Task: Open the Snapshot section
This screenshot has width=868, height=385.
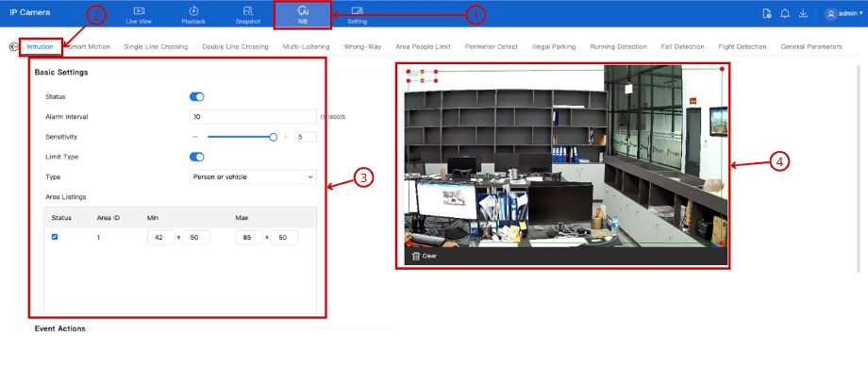Action: (x=247, y=15)
